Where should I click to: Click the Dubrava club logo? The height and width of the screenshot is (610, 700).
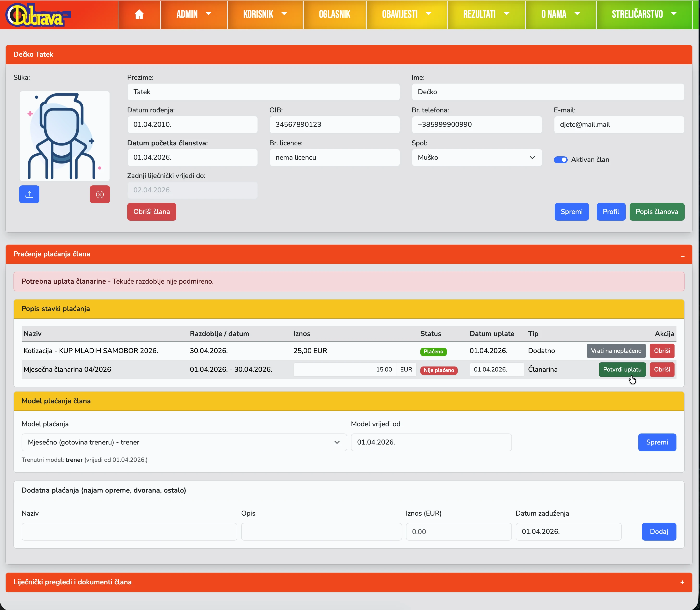[x=37, y=15]
